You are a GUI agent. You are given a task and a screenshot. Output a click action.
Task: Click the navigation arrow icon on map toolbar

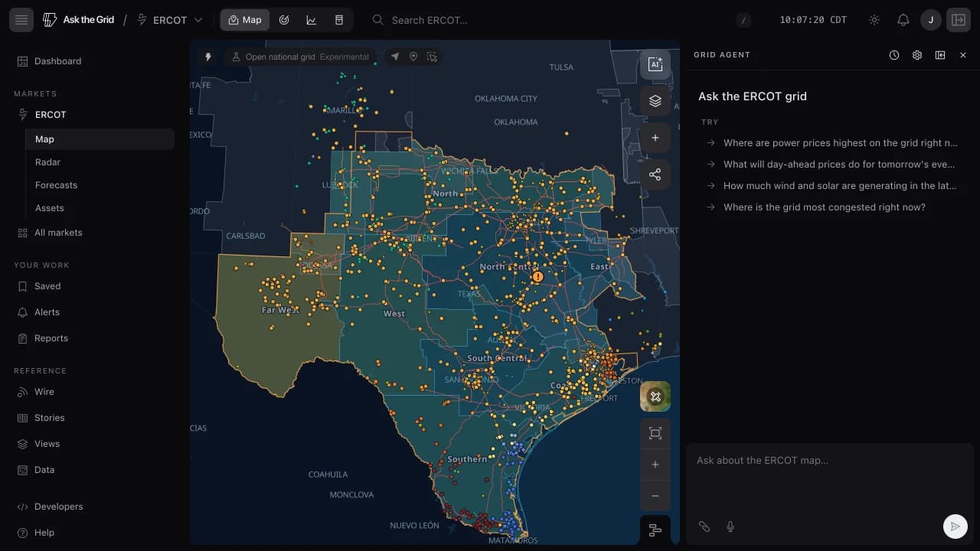[395, 57]
